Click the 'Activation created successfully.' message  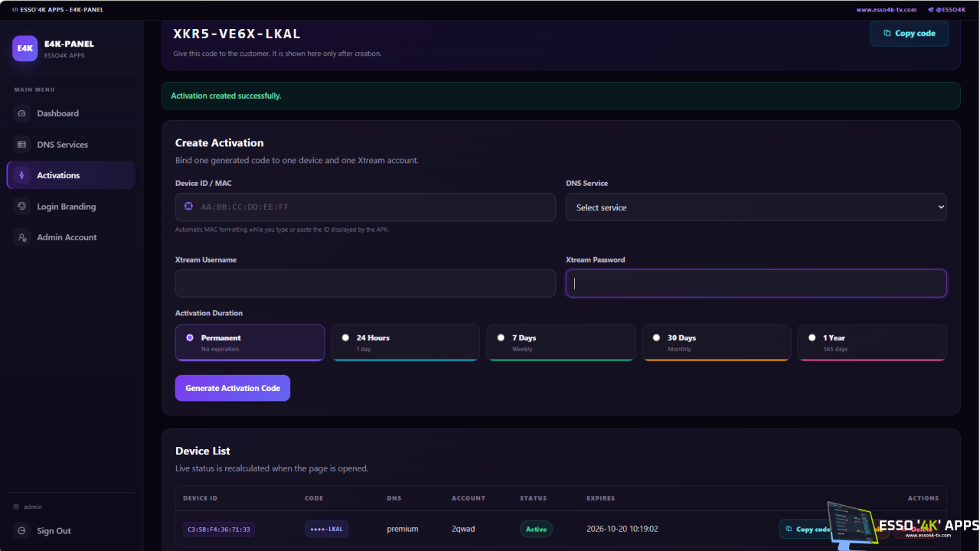226,96
